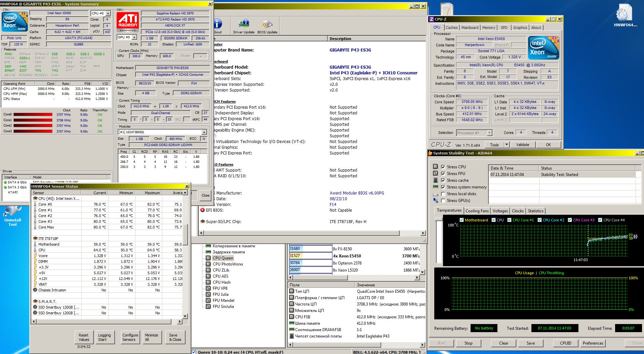Viewport: 644px width, 354px height.
Task: Click the BIOS Update toolbar icon
Action: [x=267, y=24]
